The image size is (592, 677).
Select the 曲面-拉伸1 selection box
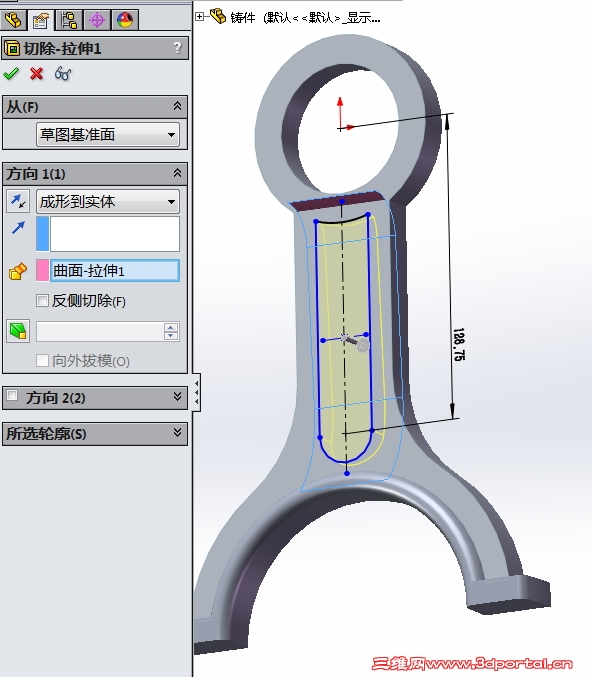[x=115, y=271]
